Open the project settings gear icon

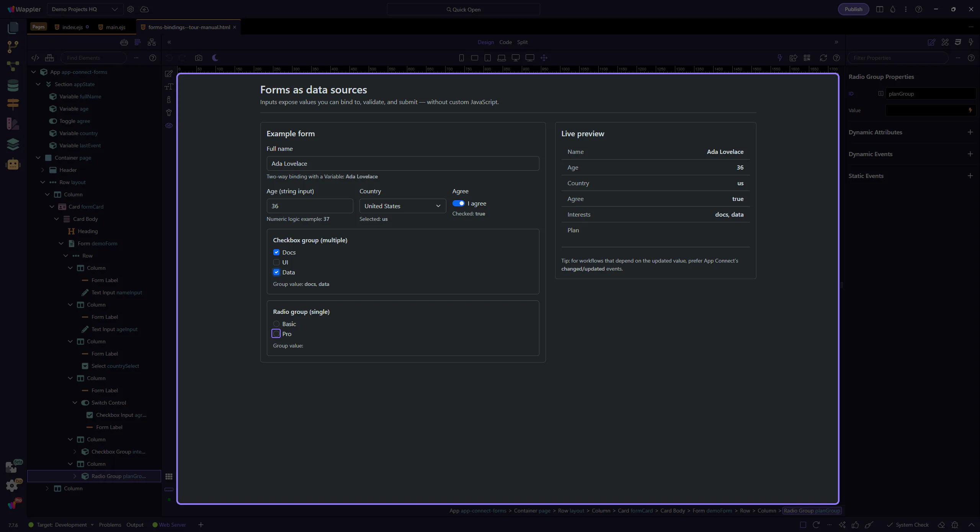tap(131, 9)
